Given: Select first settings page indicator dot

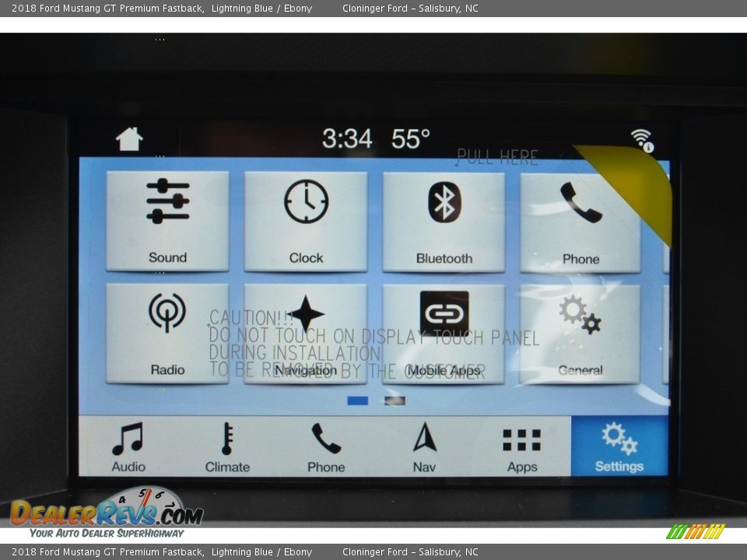Looking at the screenshot, I should 358,401.
